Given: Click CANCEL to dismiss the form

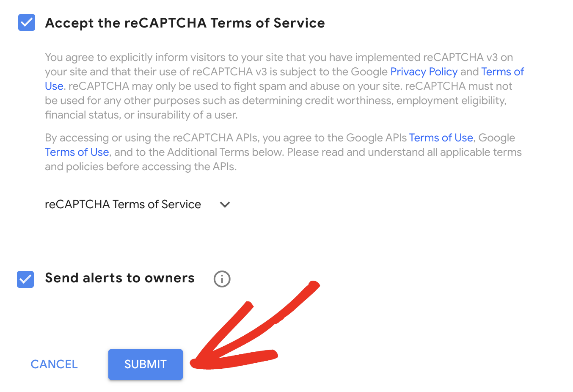Looking at the screenshot, I should click(x=54, y=364).
